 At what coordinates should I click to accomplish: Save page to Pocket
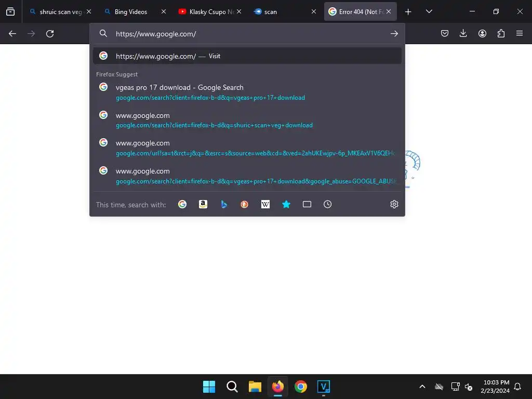[x=445, y=33]
